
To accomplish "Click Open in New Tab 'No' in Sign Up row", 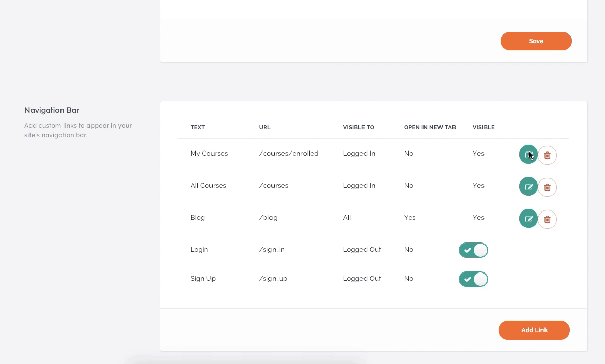I will [409, 278].
